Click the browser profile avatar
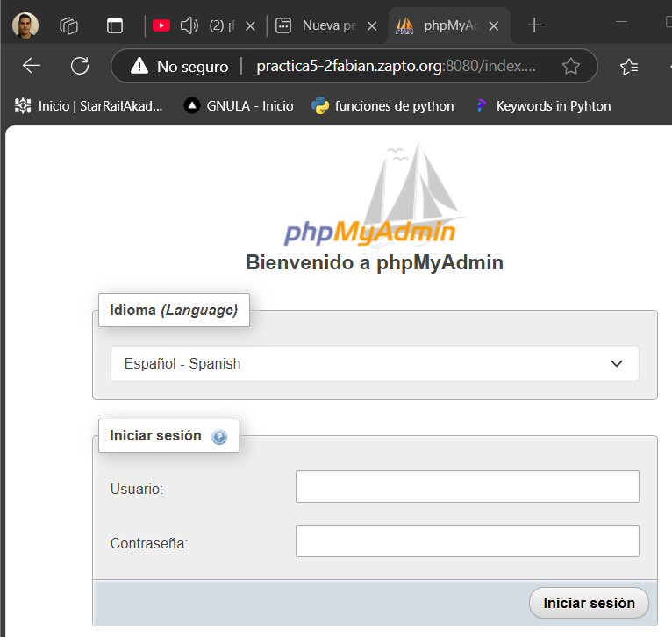Image resolution: width=672 pixels, height=637 pixels. coord(25,25)
